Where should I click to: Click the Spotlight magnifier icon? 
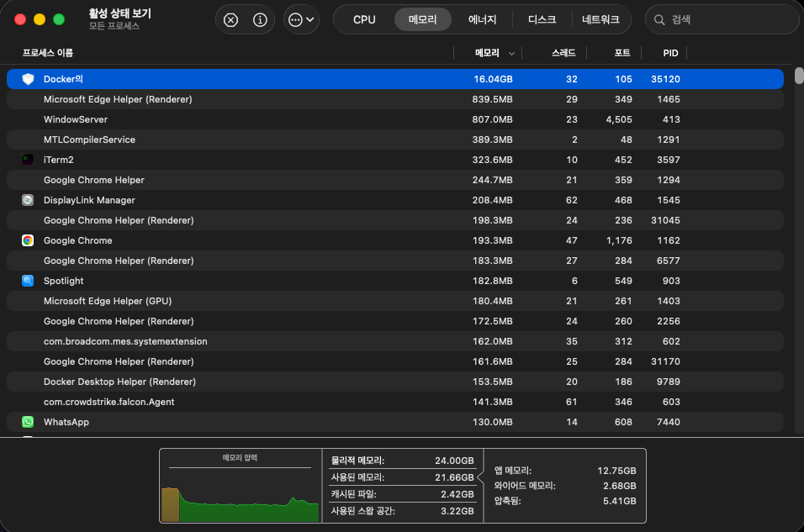pos(28,281)
